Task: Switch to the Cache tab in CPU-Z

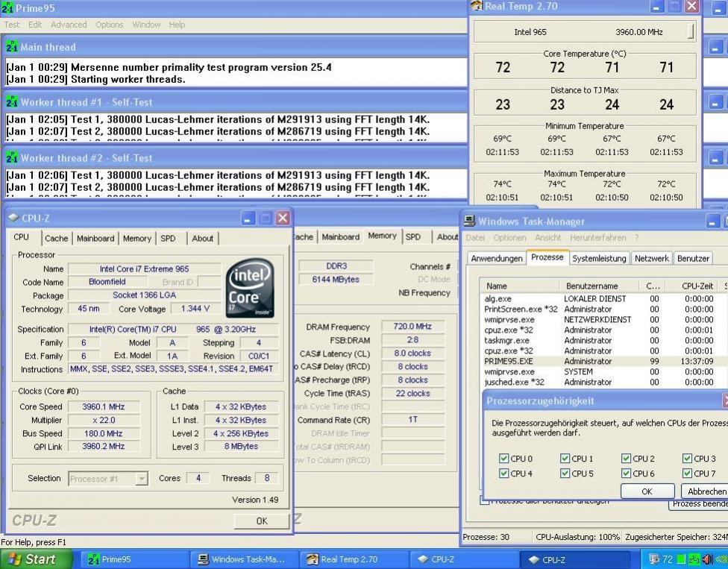Action: (56, 238)
